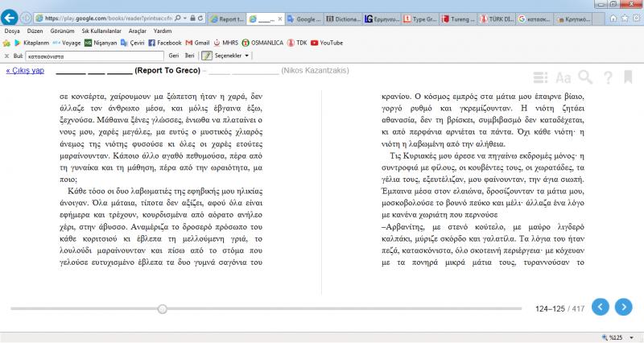Switch to the κατασκ... tab
Image resolution: width=644 pixels, height=343 pixels.
pos(535,19)
